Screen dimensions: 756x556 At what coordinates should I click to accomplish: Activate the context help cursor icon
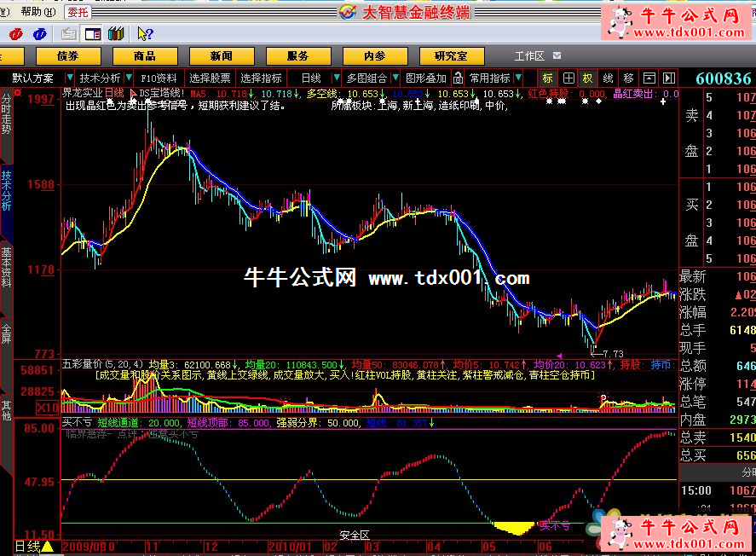coord(145,34)
